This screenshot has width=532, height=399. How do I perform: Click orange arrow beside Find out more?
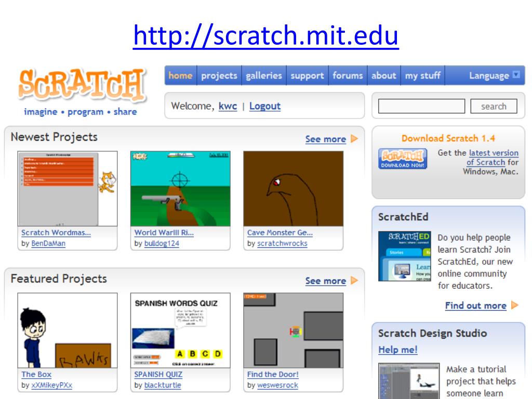coord(515,305)
